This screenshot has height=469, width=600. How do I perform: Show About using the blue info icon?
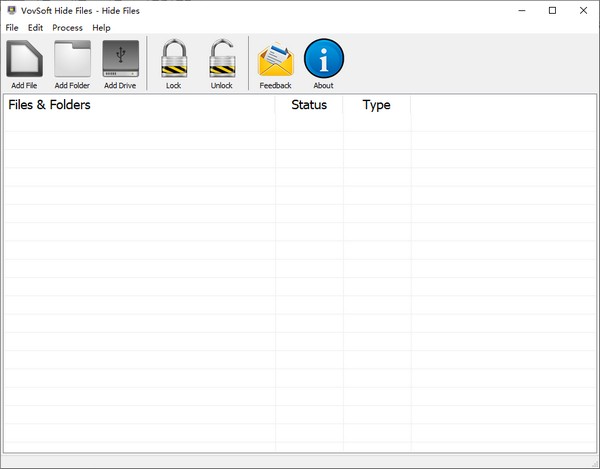323,59
